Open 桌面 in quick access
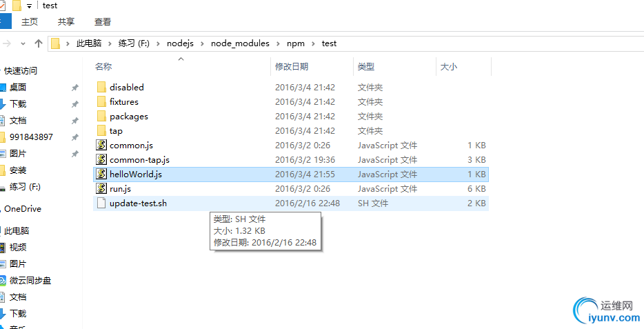This screenshot has height=329, width=644. pyautogui.click(x=18, y=87)
